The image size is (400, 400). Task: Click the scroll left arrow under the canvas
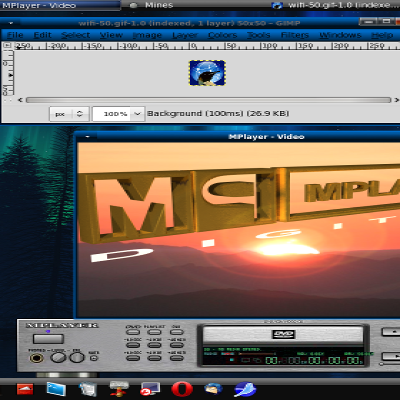20,100
